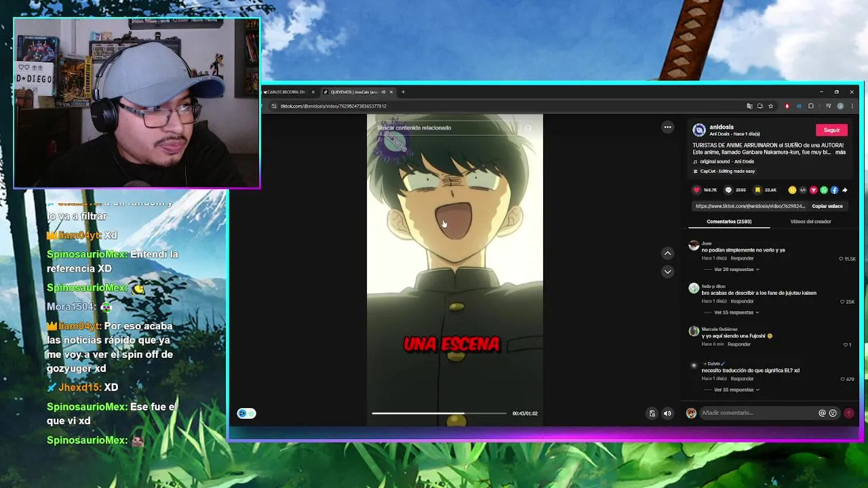
Task: Click the translate page icon in address bar
Action: pyautogui.click(x=749, y=106)
